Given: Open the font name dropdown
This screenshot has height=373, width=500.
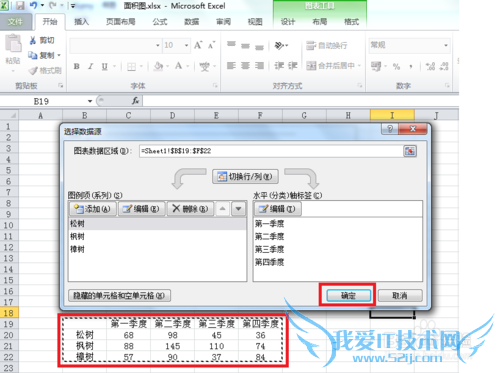Looking at the screenshot, I should pyautogui.click(x=158, y=45).
